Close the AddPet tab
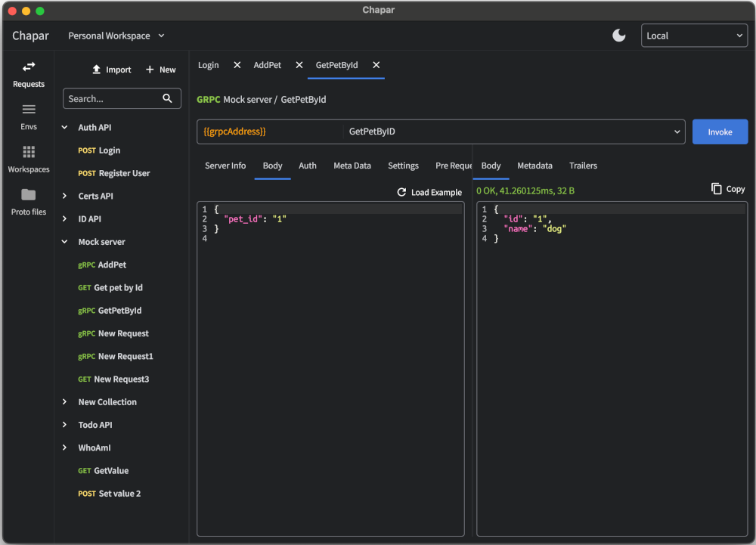 tap(299, 64)
